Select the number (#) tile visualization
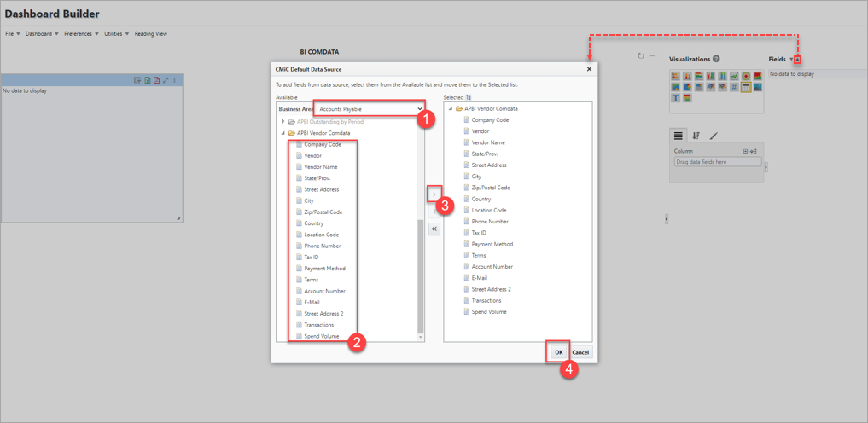Image resolution: width=868 pixels, height=423 pixels. 735,87
